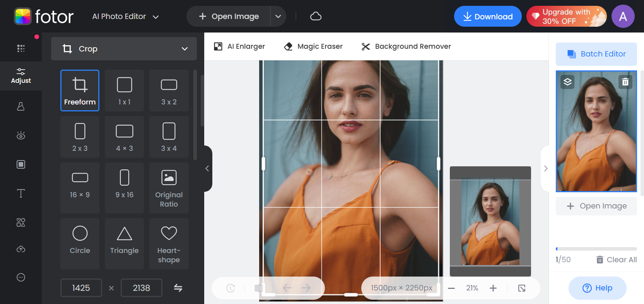Click the left crop edge handle
This screenshot has height=304, width=644.
(x=263, y=164)
